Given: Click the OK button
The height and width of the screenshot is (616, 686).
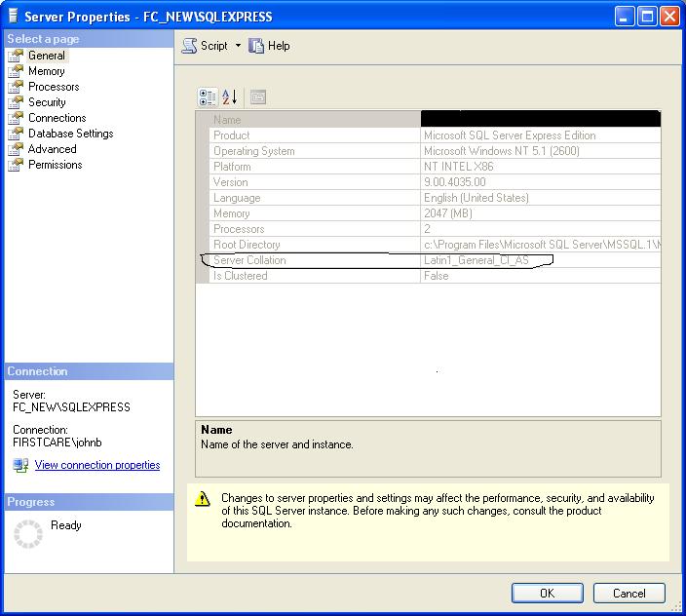Looking at the screenshot, I should tap(547, 594).
